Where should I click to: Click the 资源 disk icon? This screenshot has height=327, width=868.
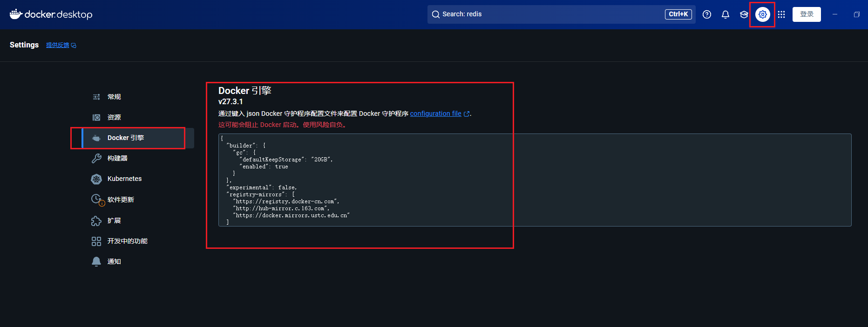(x=96, y=117)
